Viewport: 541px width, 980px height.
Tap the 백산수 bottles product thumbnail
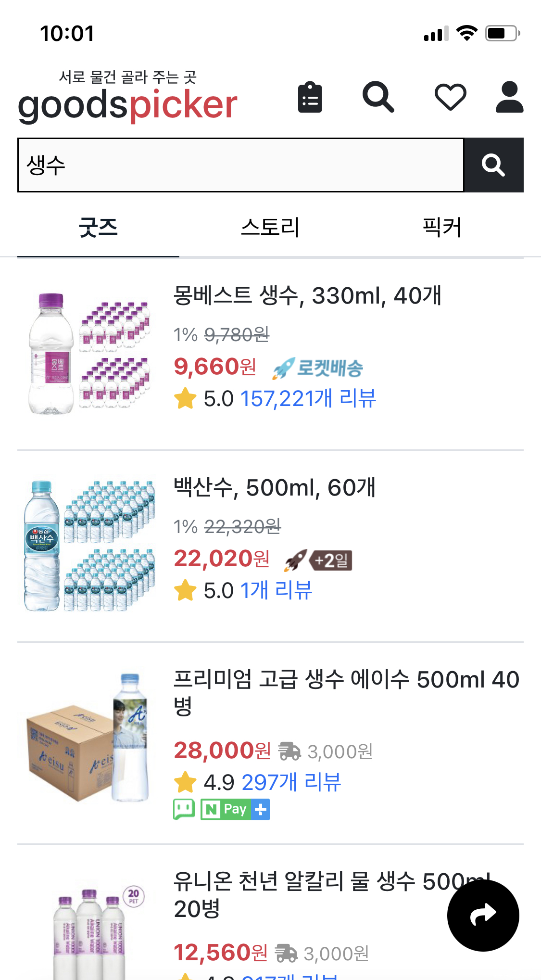(89, 546)
